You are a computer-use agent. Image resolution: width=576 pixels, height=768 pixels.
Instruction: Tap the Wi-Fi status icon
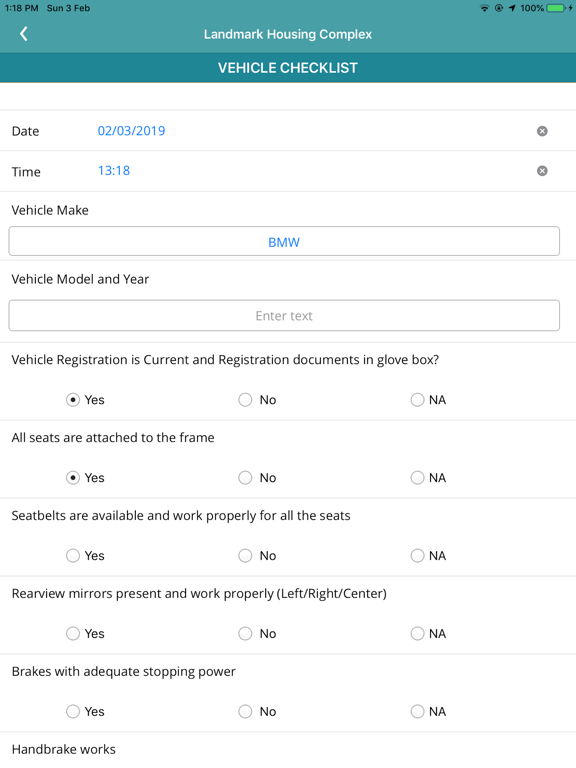[x=484, y=8]
